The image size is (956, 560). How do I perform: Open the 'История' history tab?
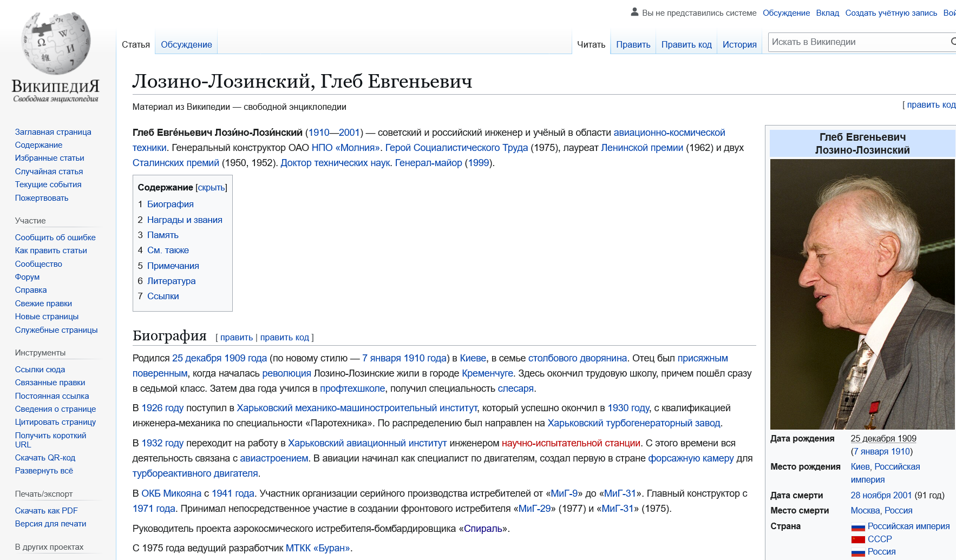point(739,44)
